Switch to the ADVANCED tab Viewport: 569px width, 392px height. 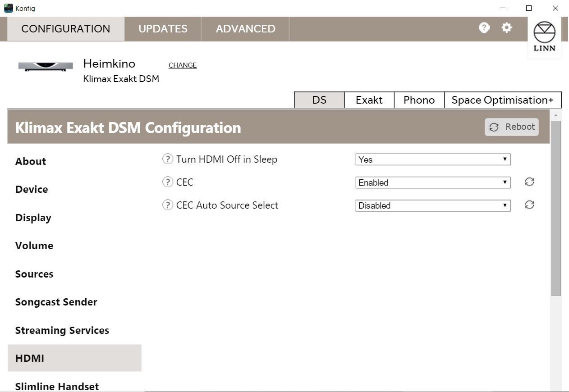click(x=245, y=29)
